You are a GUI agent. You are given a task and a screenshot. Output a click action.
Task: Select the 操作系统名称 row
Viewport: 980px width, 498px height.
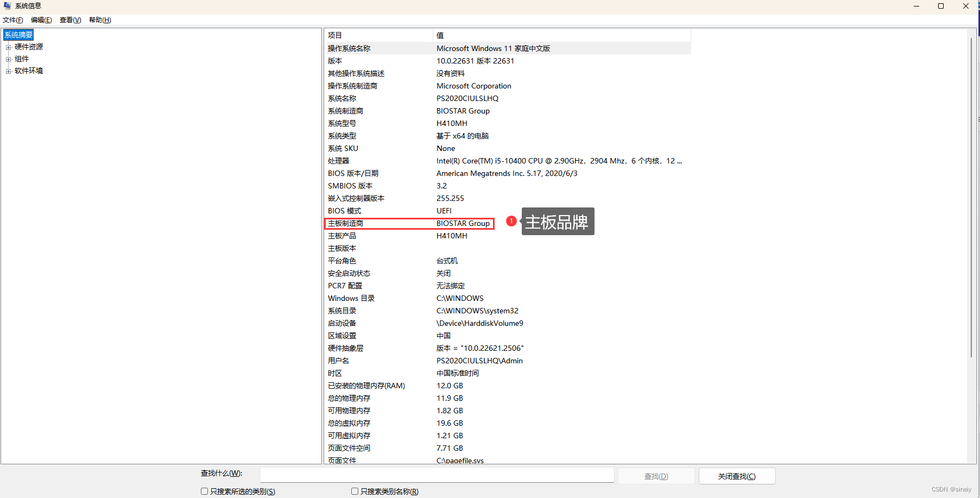[508, 48]
